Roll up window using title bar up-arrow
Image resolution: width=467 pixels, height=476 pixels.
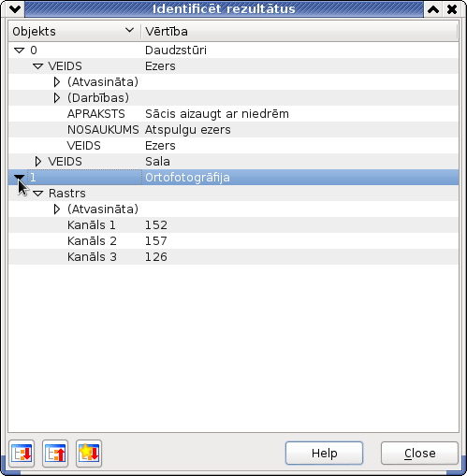point(433,9)
